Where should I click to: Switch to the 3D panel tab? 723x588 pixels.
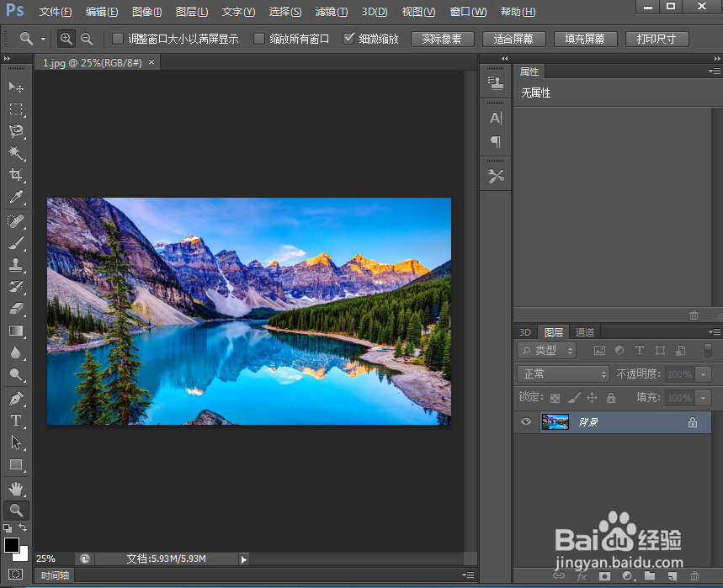[x=525, y=332]
